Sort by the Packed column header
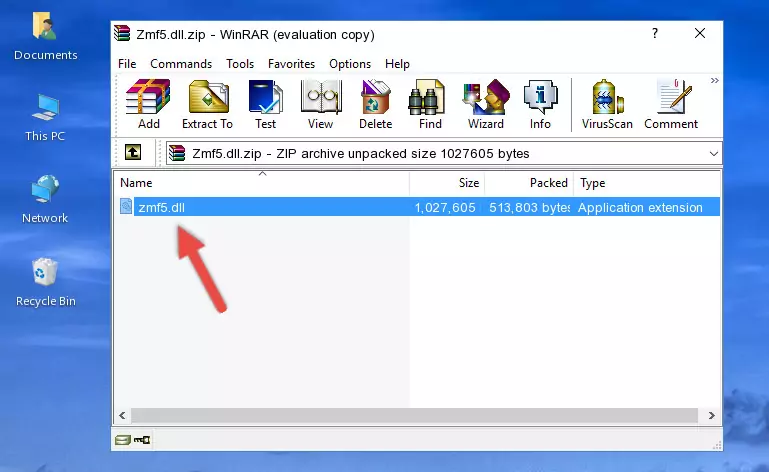Screen dimensions: 769x472 529,183
